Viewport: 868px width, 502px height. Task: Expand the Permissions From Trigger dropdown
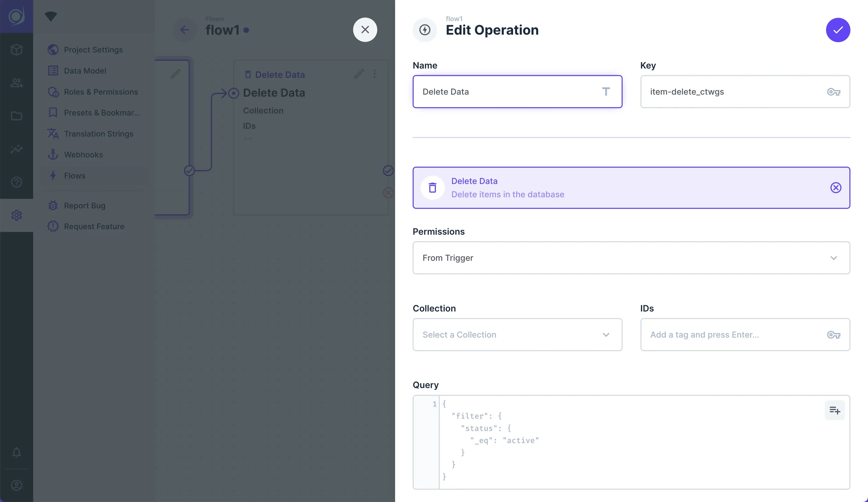click(x=631, y=258)
